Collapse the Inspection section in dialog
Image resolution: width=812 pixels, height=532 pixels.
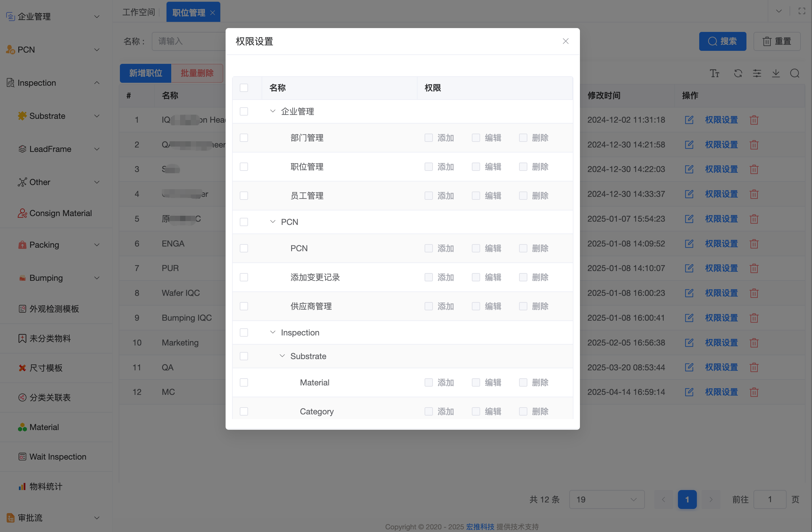pos(272,332)
